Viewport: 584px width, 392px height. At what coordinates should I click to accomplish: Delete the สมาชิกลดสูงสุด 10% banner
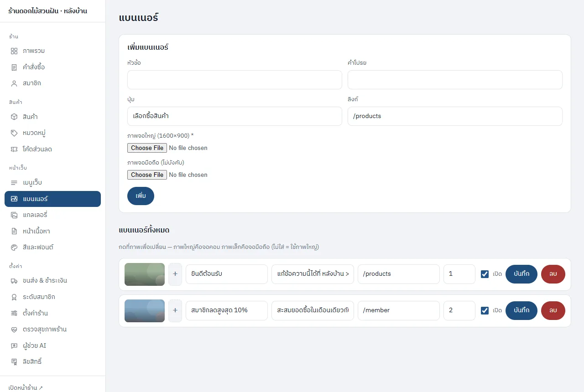coord(553,310)
